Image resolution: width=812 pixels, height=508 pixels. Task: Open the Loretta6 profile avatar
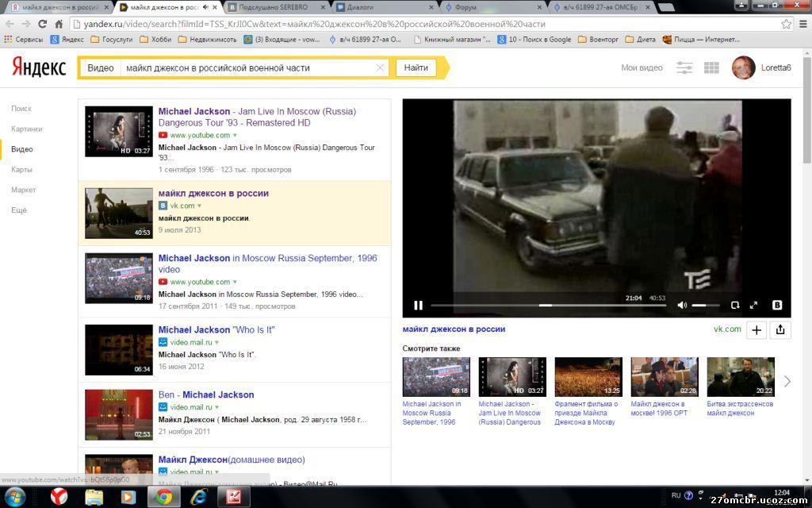(743, 67)
